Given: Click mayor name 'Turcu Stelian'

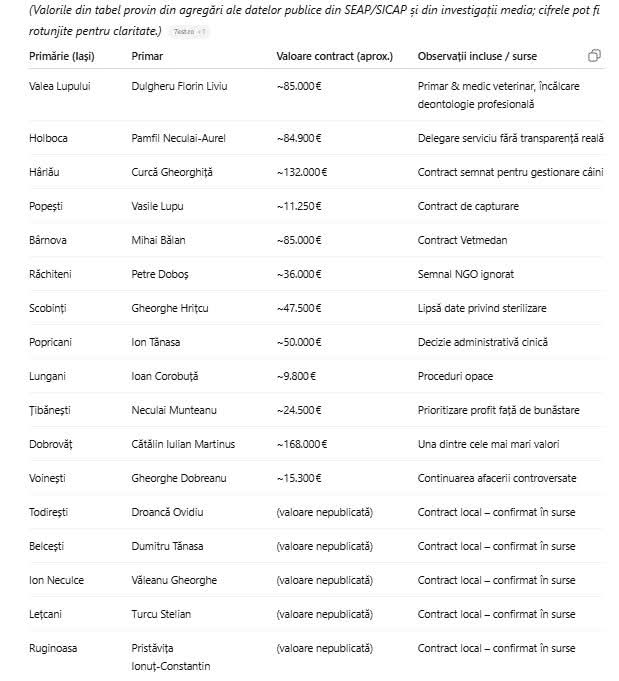Looking at the screenshot, I should pyautogui.click(x=161, y=614).
